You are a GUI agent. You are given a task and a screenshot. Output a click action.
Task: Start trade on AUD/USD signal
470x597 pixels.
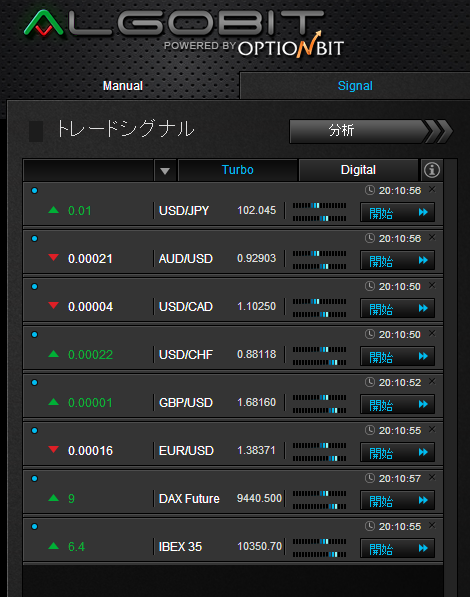397,260
